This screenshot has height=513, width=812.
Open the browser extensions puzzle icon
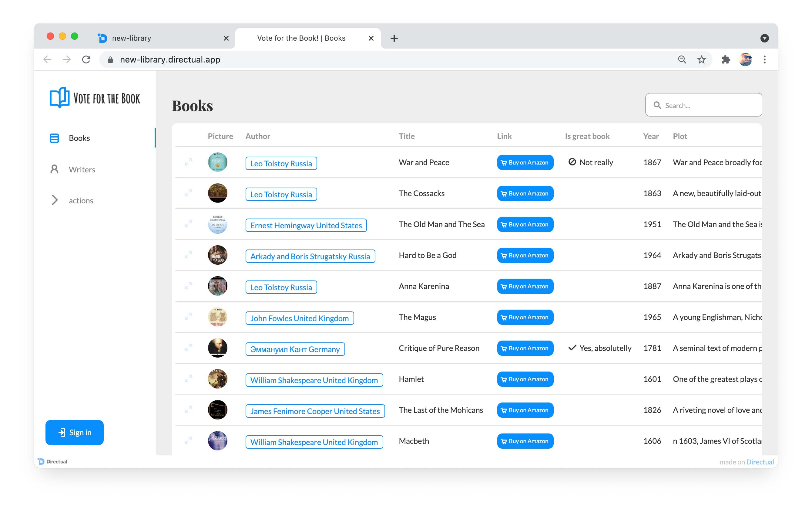pos(725,60)
